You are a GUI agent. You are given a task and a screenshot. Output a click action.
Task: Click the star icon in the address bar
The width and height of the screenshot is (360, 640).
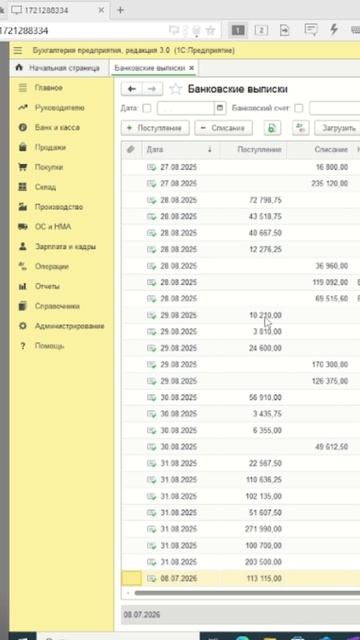(x=210, y=30)
